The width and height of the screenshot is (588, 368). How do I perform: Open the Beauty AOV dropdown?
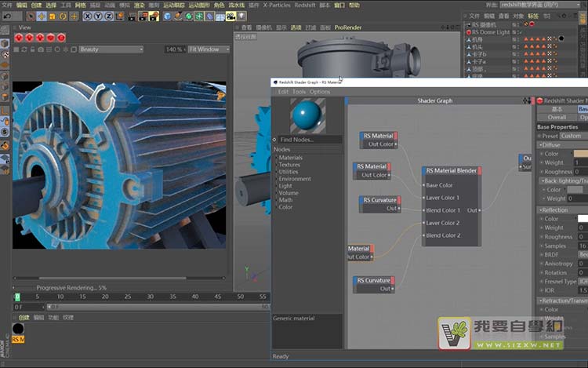pos(111,49)
